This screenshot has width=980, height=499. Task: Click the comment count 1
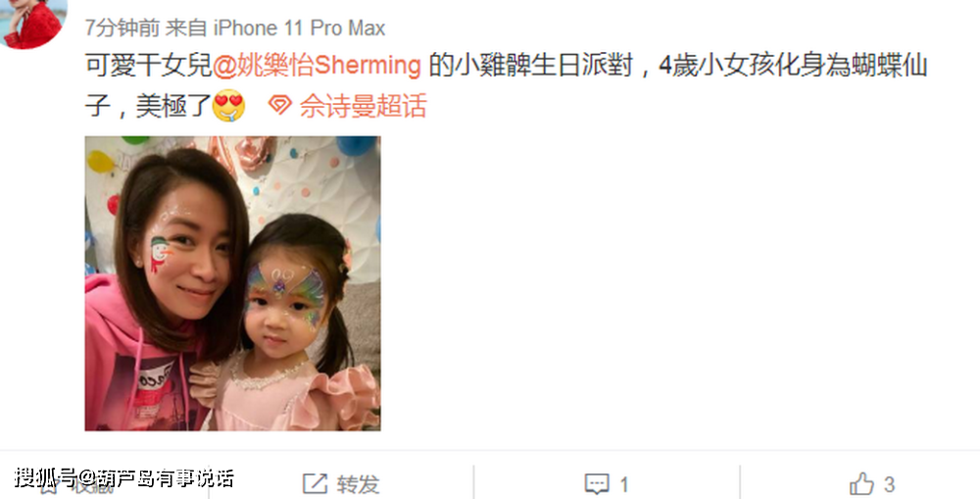click(623, 484)
